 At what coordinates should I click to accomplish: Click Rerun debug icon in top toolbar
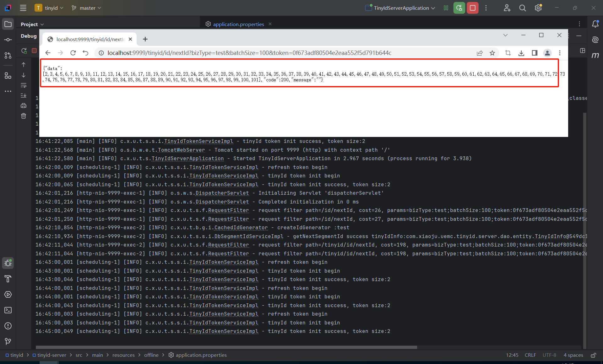tap(459, 8)
